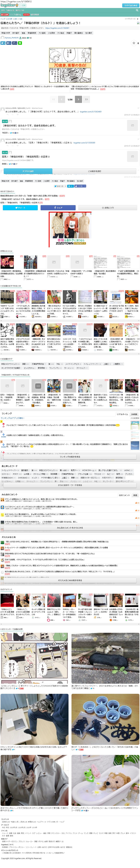Click the Twitter share icon below title
Image resolution: width=140 pixels, height=868 pixels.
pos(3,43)
